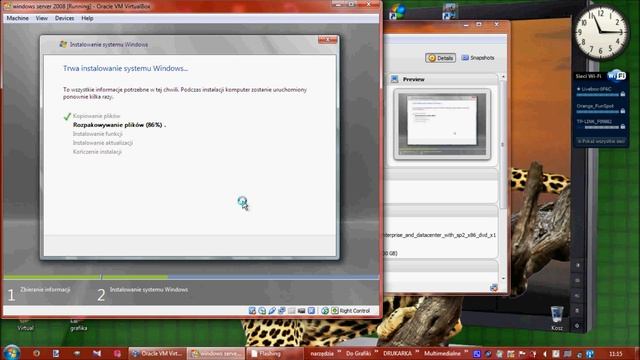The height and width of the screenshot is (360, 640).
Task: Click the Preview section header icon
Action: [x=394, y=79]
